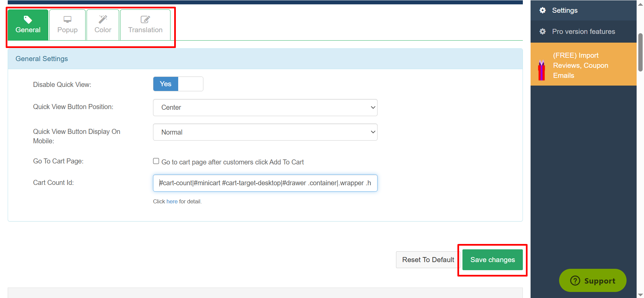Click the scrollbar up arrow
The height and width of the screenshot is (298, 644).
[640, 4]
